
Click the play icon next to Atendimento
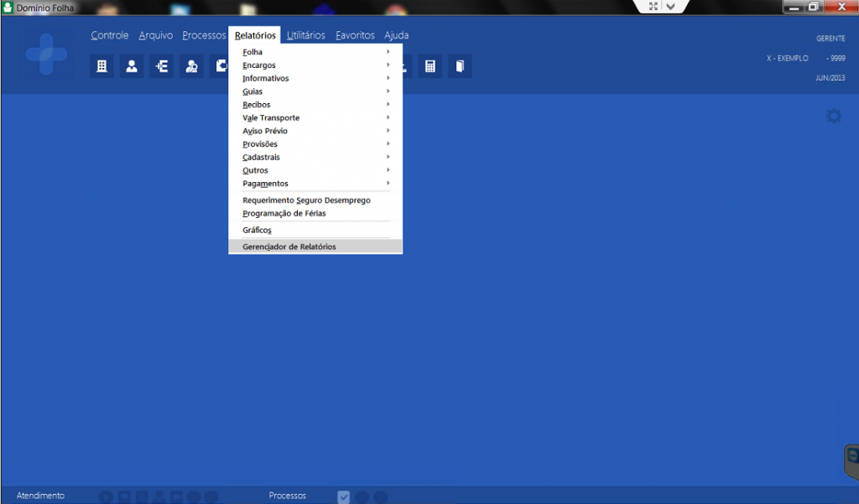(107, 497)
